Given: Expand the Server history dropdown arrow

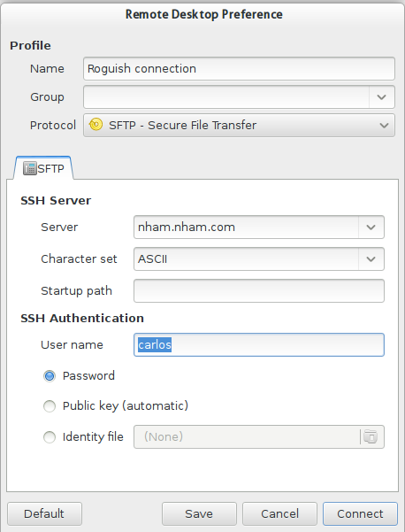Looking at the screenshot, I should (x=371, y=227).
